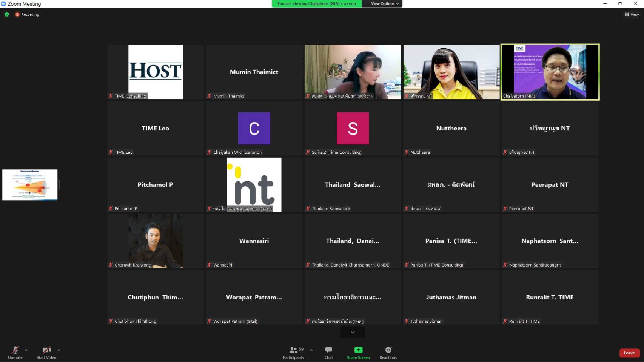Expand the arrow next to Participants

coord(311,350)
